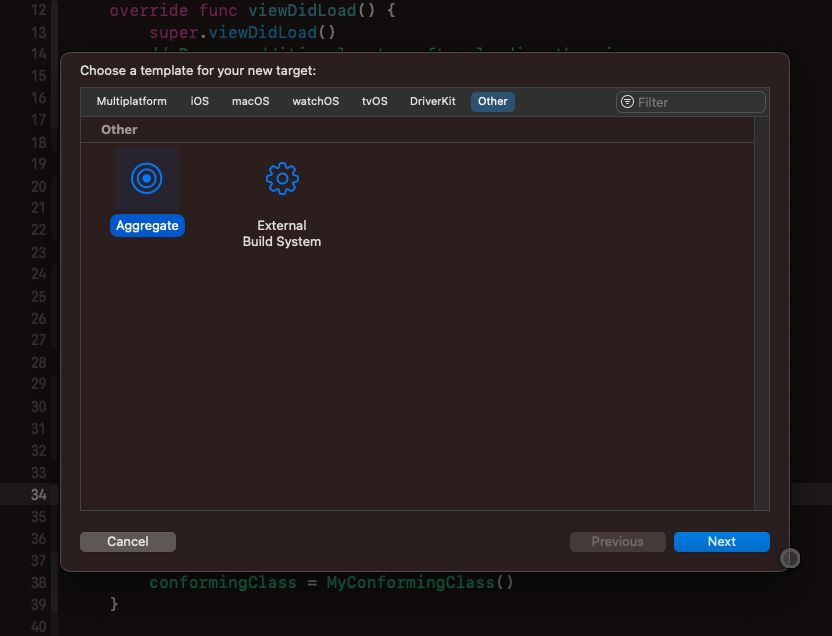Image resolution: width=832 pixels, height=636 pixels.
Task: Select the Other platform tab
Action: [x=492, y=101]
